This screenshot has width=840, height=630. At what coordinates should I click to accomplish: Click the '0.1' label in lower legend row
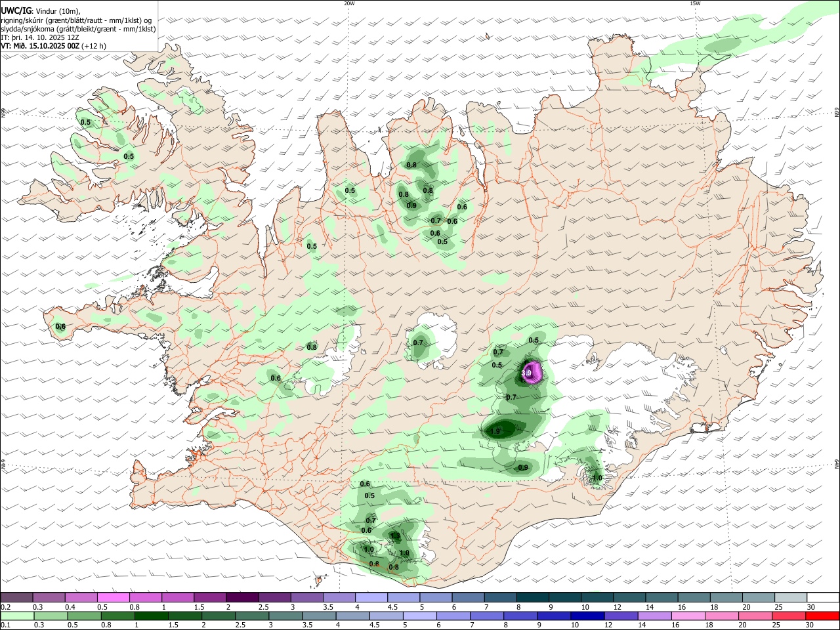click(x=5, y=625)
